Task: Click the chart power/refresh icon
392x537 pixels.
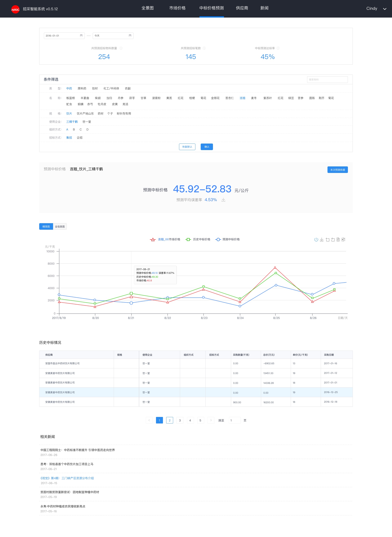Action: pyautogui.click(x=316, y=240)
